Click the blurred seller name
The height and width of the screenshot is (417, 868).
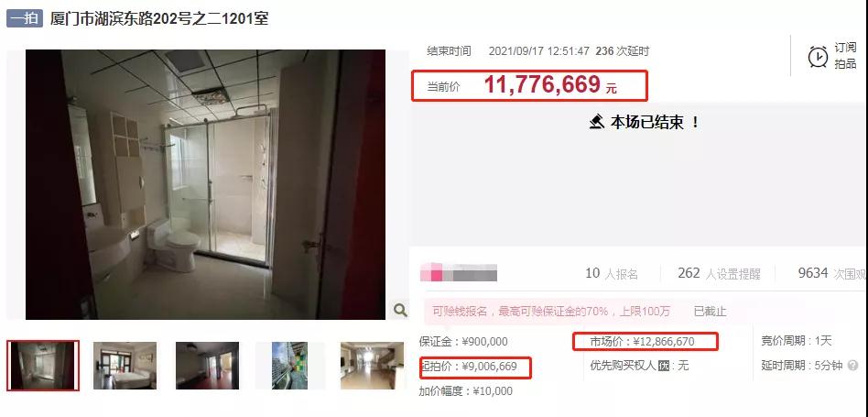click(x=459, y=273)
